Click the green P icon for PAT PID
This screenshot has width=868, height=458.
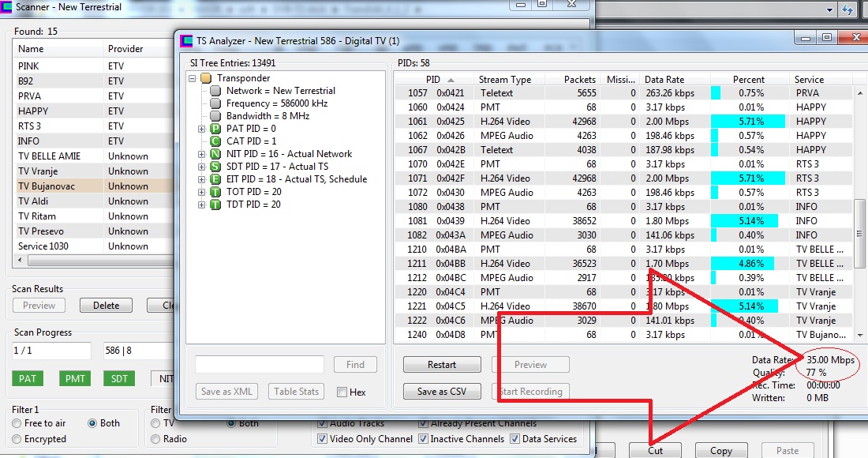215,129
